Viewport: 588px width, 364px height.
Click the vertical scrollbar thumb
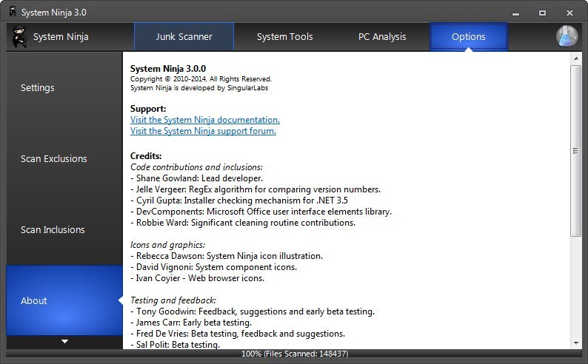pos(575,150)
